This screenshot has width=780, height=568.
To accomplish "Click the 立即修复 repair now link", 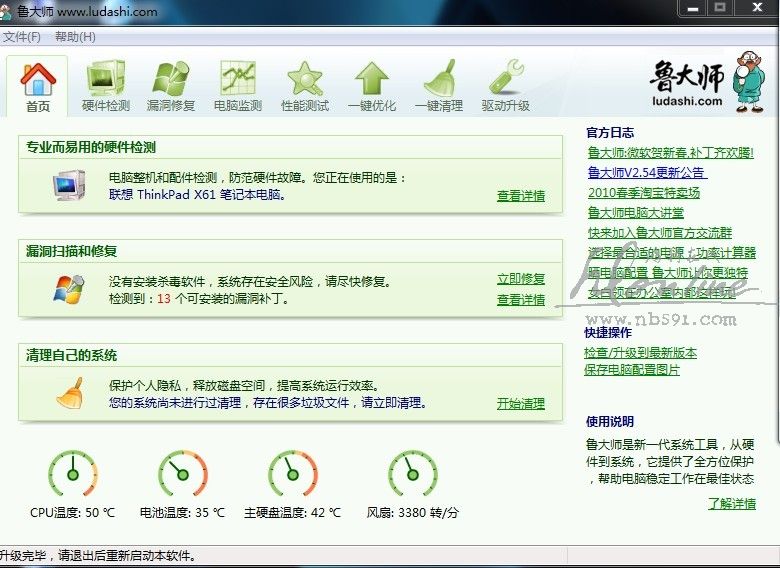I will (x=521, y=279).
